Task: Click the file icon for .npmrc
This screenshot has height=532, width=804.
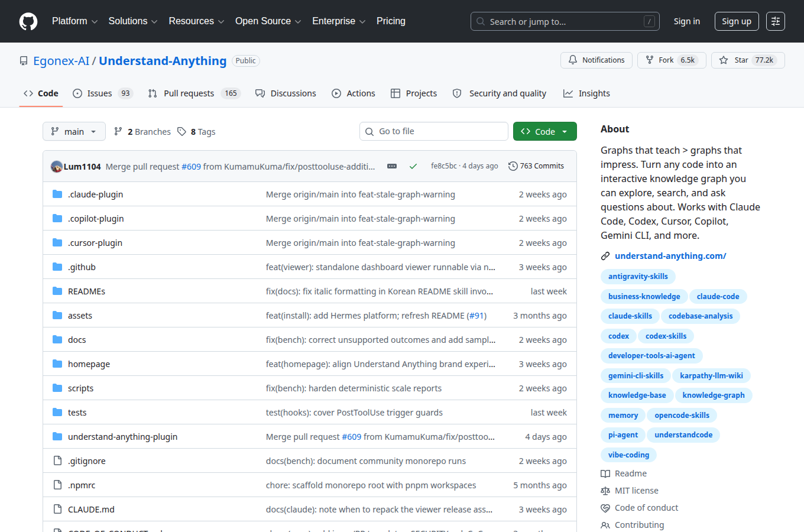Action: click(57, 485)
